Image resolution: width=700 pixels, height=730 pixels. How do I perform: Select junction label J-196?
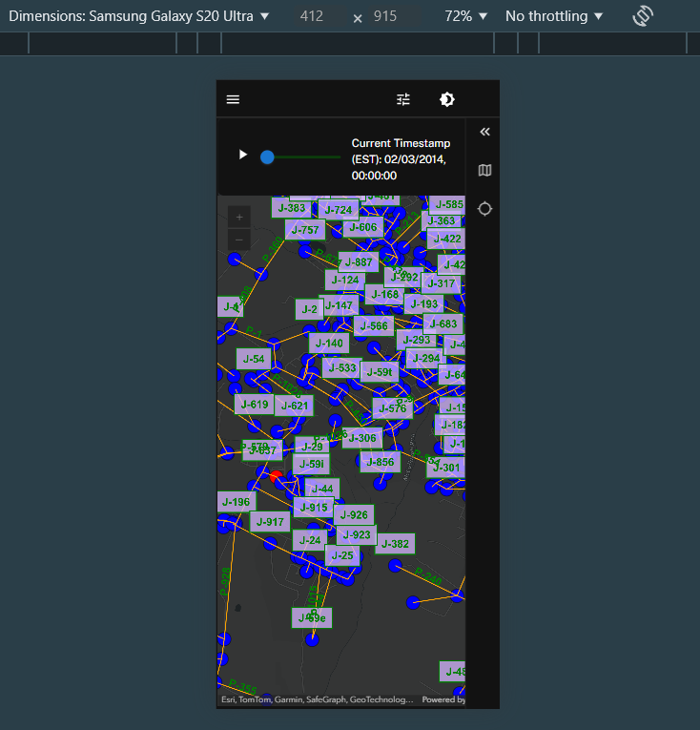tap(237, 502)
